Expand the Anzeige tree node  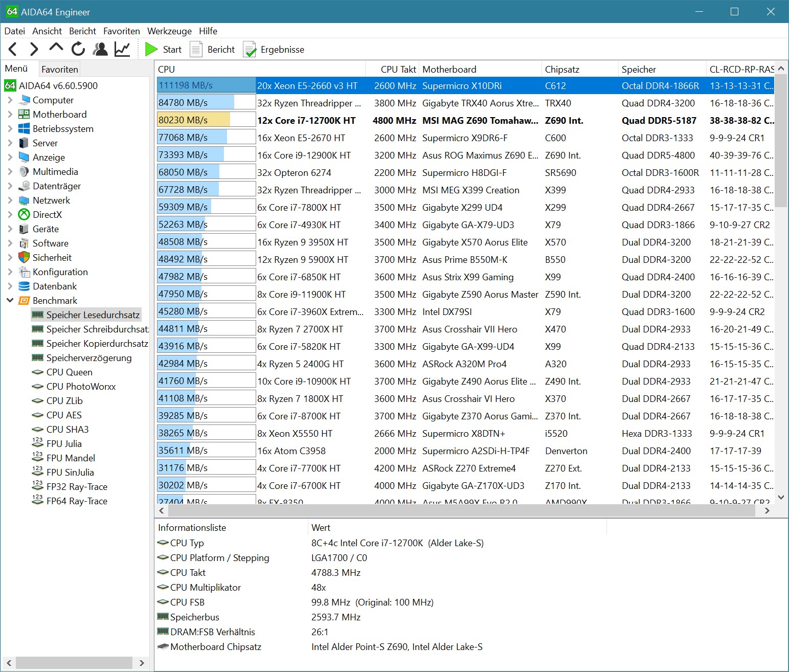[x=10, y=158]
